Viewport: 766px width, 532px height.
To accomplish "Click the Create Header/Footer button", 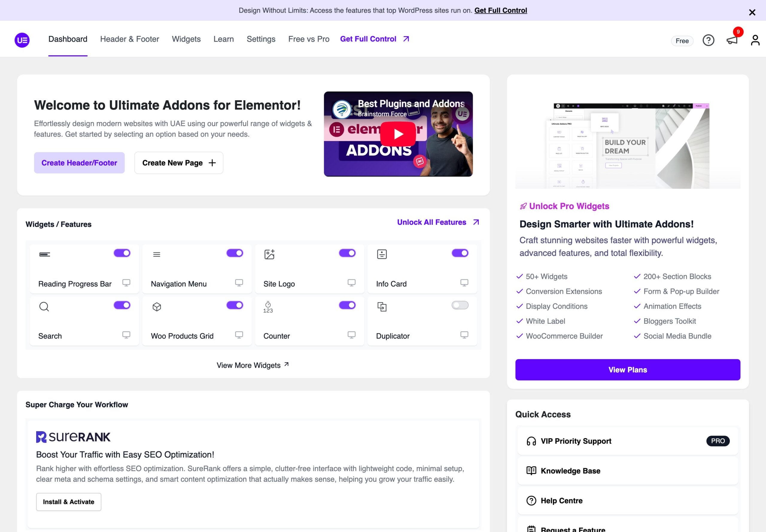I will click(x=79, y=163).
